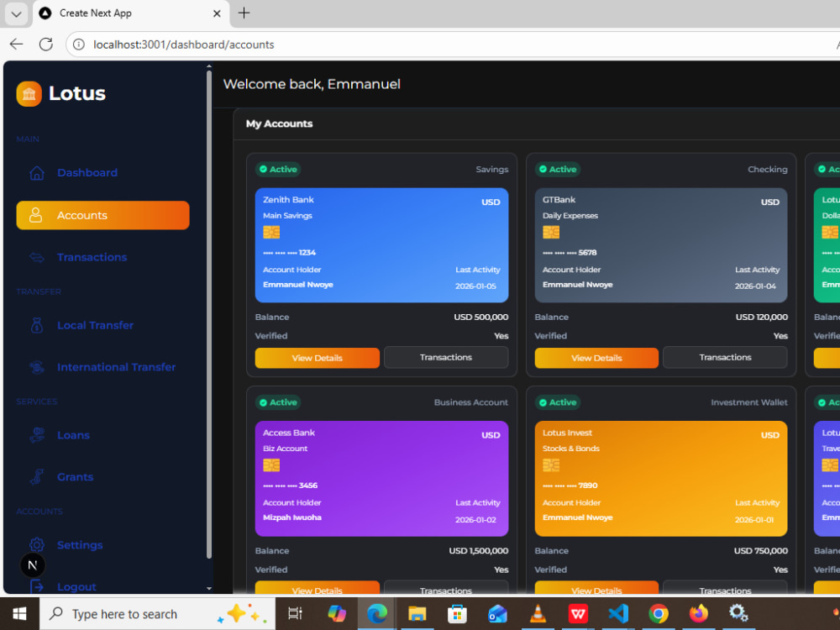Viewport: 840px width, 630px height.
Task: Click the chip icon on GTBank card
Action: coord(551,232)
